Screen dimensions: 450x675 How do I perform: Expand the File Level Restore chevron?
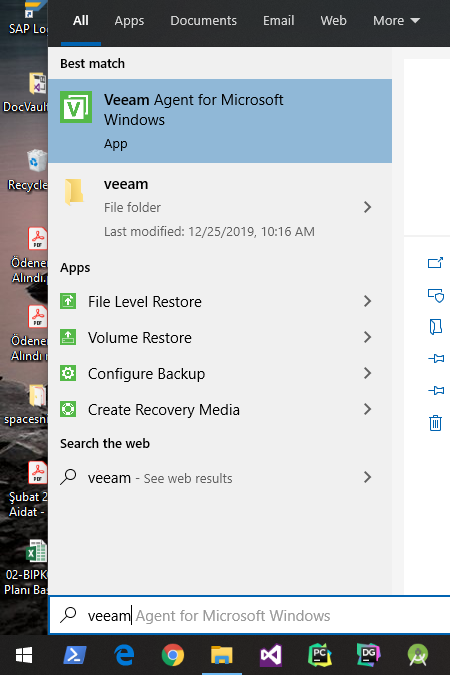[367, 301]
